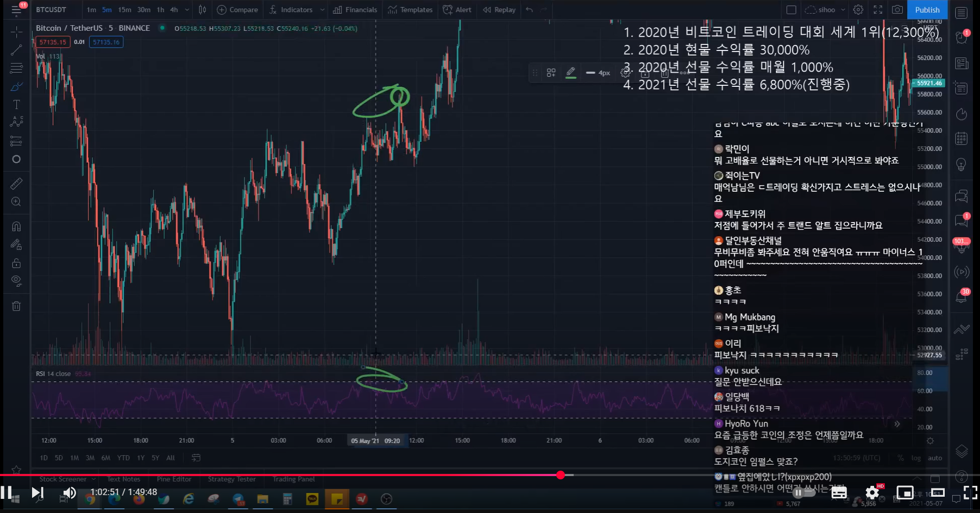980x513 pixels.
Task: Mute the video volume speaker
Action: point(69,492)
